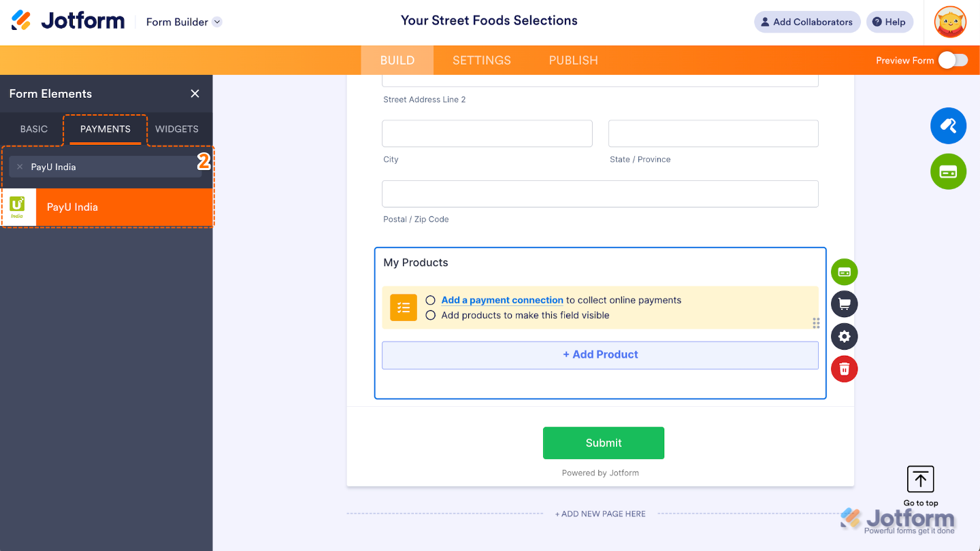Delete My Products field using the trash icon
The width and height of the screenshot is (980, 551).
pyautogui.click(x=844, y=369)
